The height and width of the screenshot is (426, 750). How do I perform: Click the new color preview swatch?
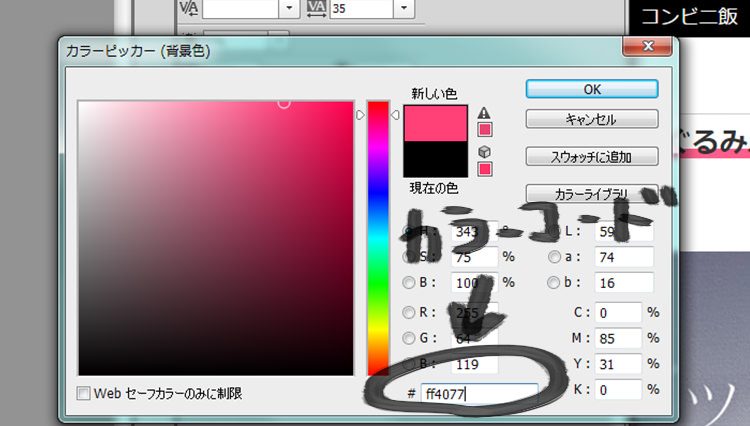click(435, 123)
